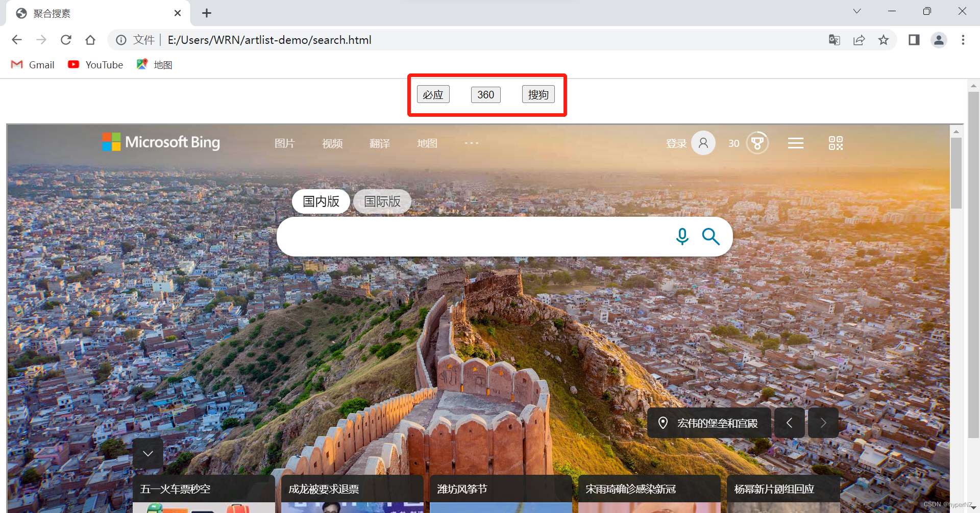Screen dimensions: 980x513
Task: Open Bing 翻译 section
Action: coord(380,143)
